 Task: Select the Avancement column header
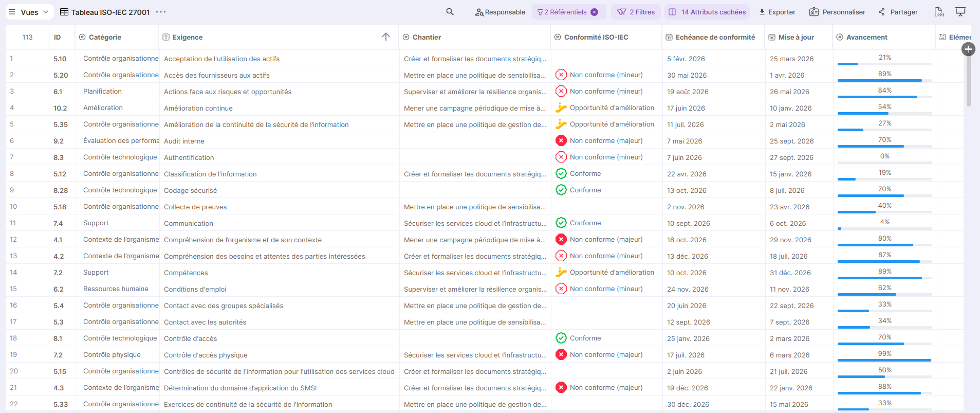pos(866,37)
